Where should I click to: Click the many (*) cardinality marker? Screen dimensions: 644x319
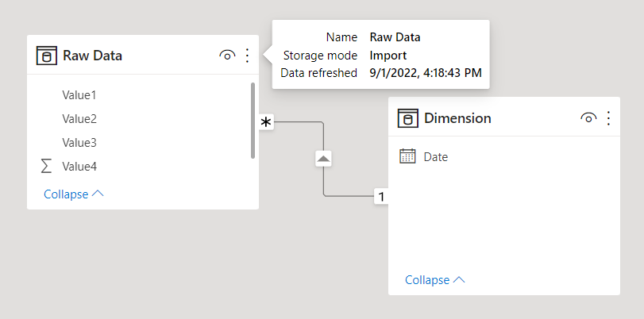(x=266, y=122)
